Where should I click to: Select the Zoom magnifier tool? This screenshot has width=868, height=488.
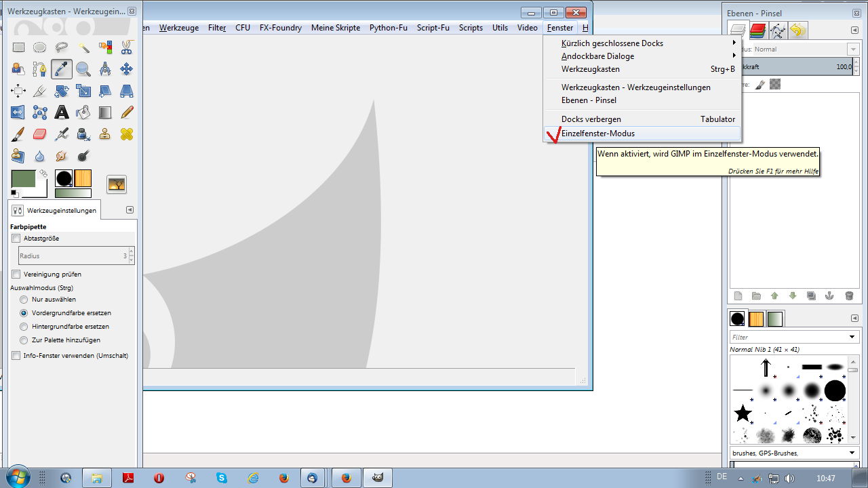(x=83, y=69)
